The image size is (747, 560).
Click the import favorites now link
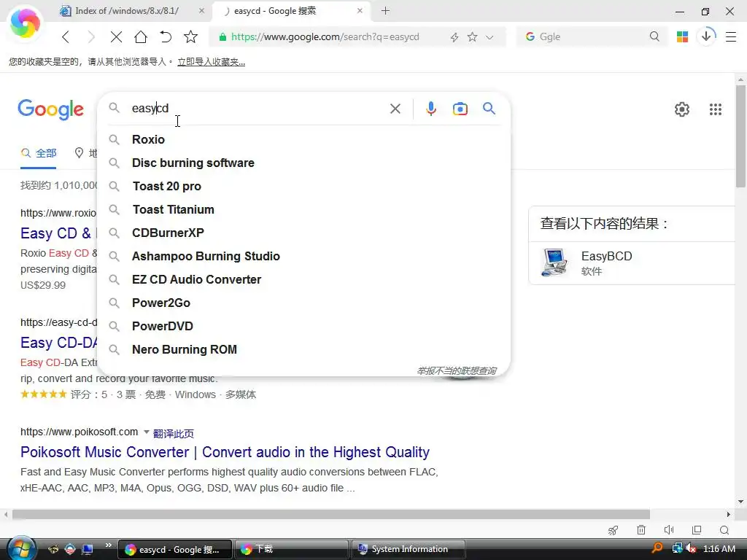coord(211,61)
